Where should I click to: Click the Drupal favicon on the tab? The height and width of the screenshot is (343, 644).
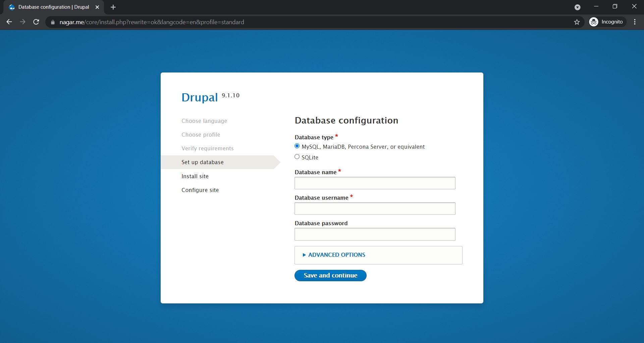pos(12,7)
